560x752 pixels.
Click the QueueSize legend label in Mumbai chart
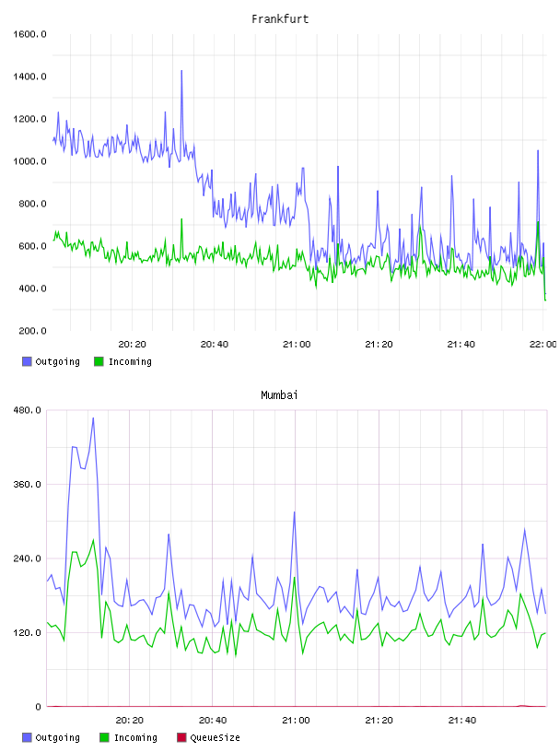coord(215,737)
